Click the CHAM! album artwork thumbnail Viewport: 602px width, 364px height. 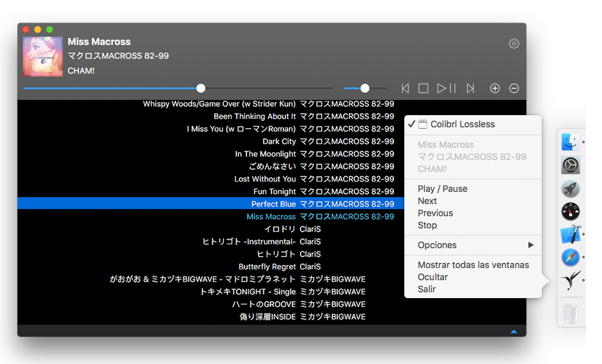[x=43, y=56]
